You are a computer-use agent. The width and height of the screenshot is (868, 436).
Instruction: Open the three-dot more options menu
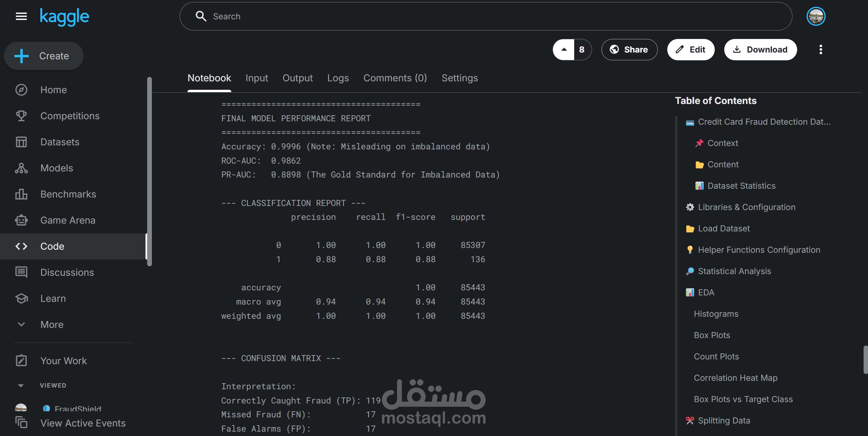click(x=821, y=50)
